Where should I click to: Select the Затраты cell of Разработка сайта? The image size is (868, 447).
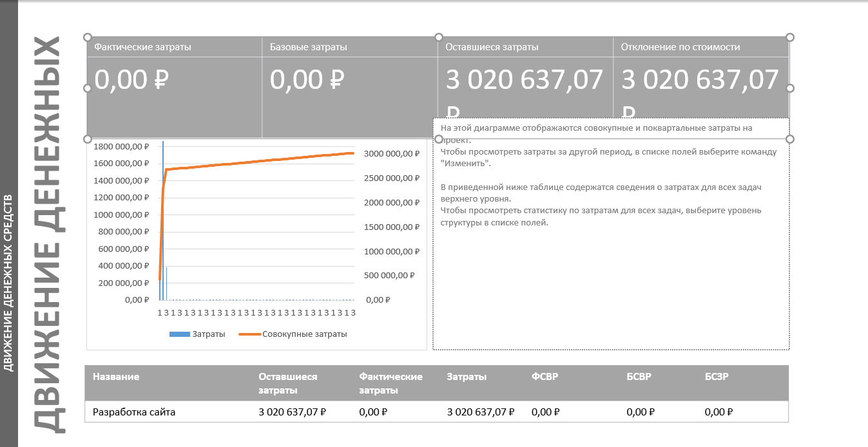(481, 412)
